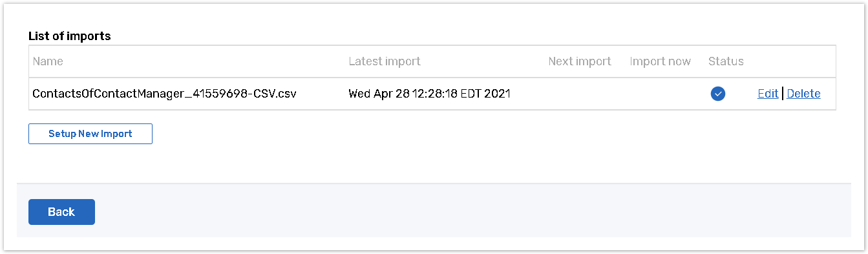
Task: Click the blue checkmark status icon
Action: (x=717, y=94)
